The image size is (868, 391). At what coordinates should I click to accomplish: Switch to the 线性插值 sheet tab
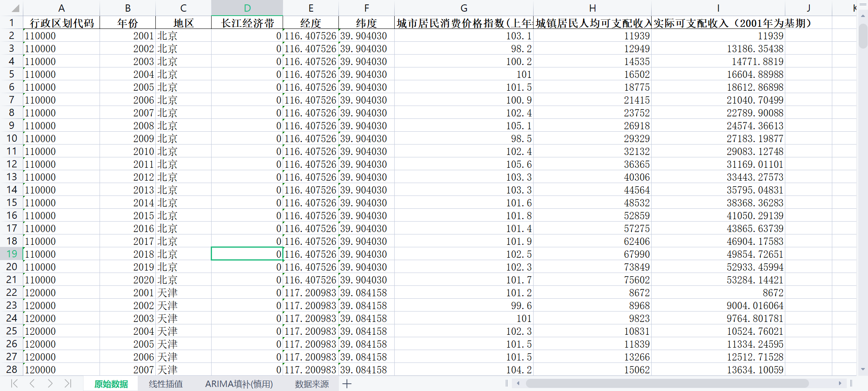point(165,384)
